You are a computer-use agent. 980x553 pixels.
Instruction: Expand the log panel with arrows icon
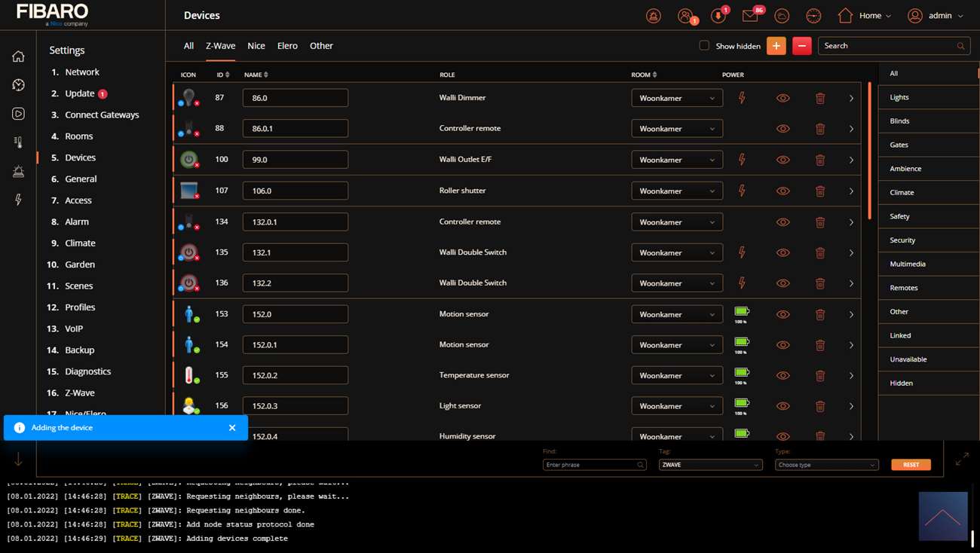[962, 459]
